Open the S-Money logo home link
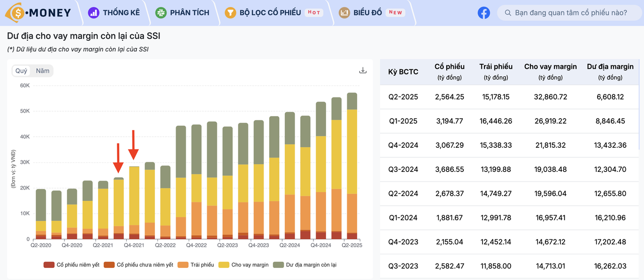 tap(38, 13)
